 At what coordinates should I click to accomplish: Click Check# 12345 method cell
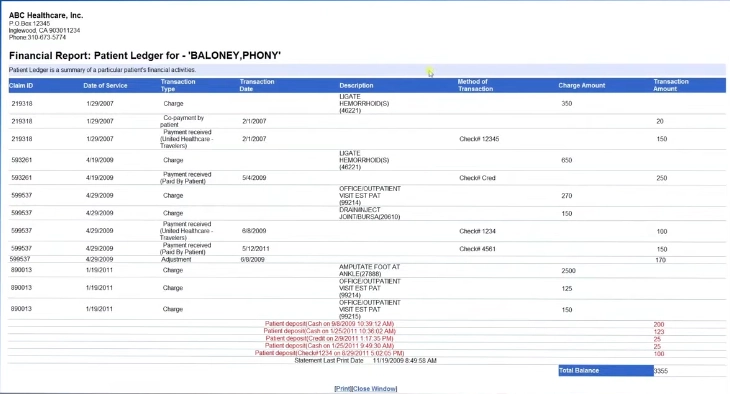coord(479,139)
